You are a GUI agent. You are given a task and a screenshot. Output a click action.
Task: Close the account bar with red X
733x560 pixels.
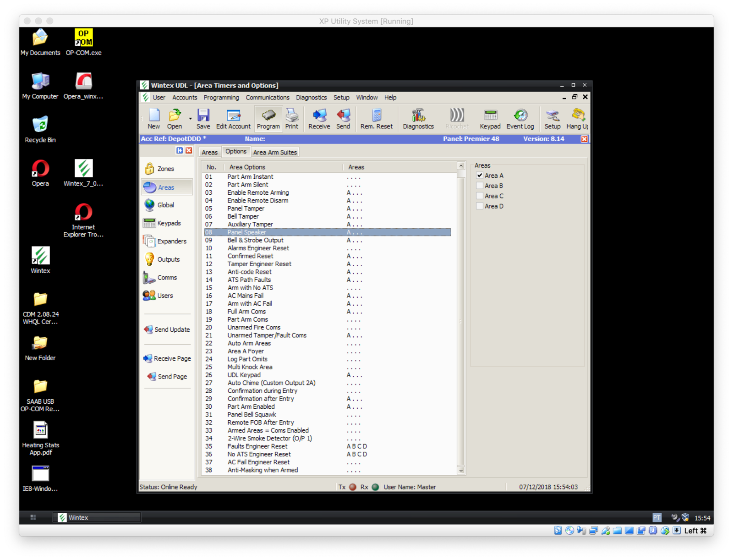tap(584, 139)
